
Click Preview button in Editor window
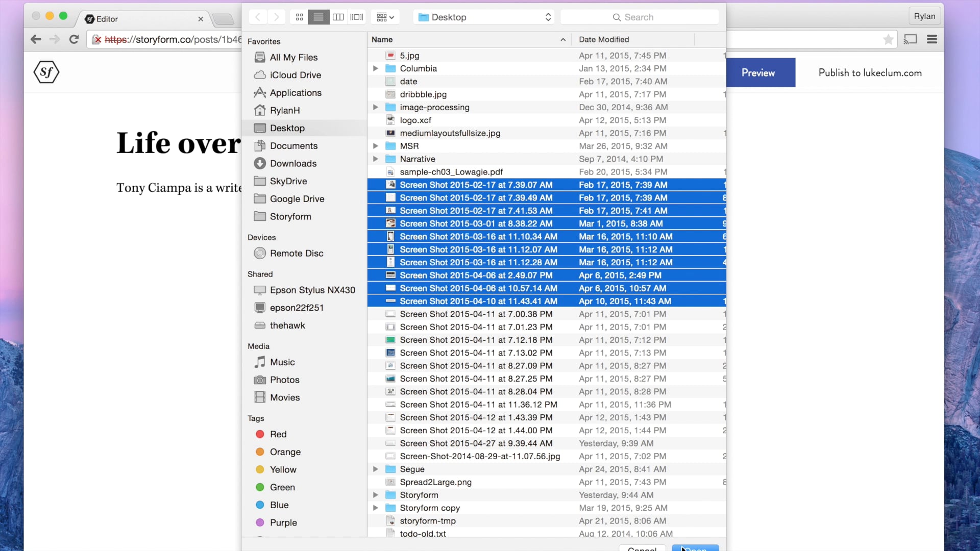pos(761,73)
